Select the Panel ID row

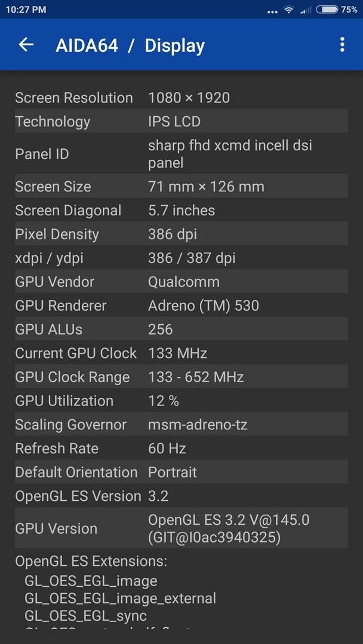pos(181,154)
